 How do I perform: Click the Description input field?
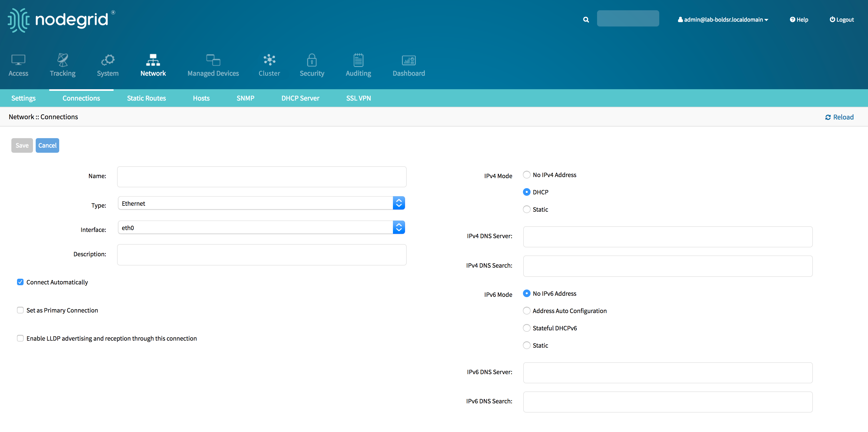click(262, 255)
